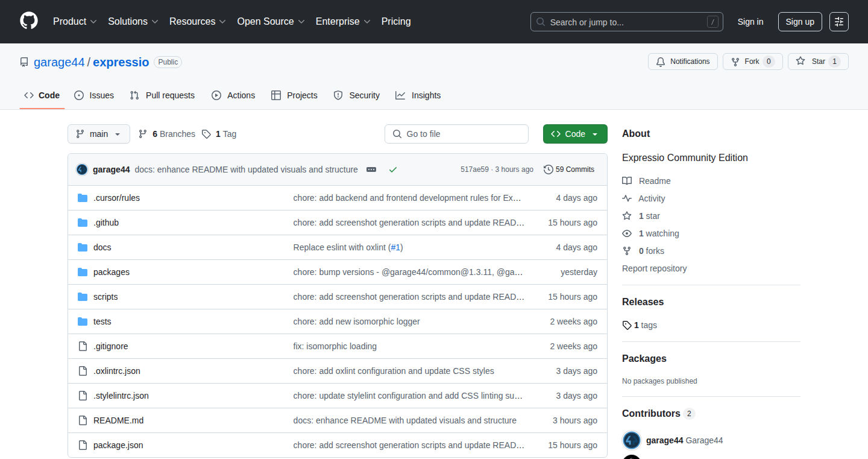Open the 1 watching link
The height and width of the screenshot is (459, 868).
650,233
